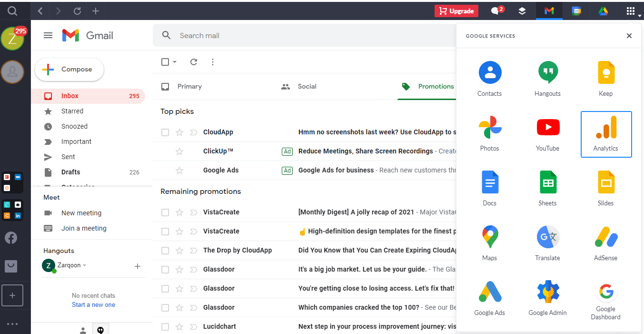Toggle Gmail main menu hamburger

[48, 35]
